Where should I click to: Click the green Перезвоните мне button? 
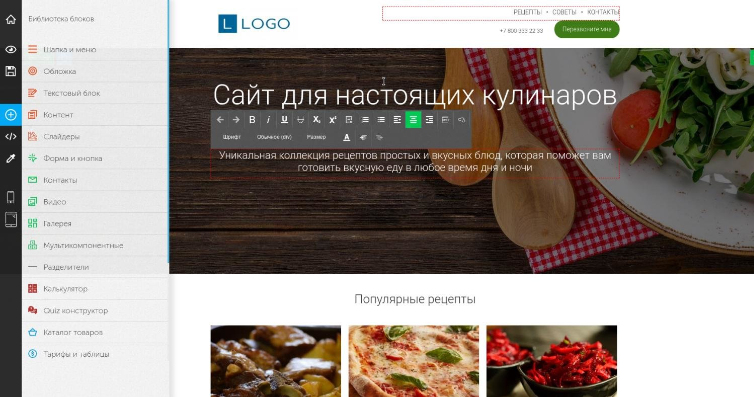pyautogui.click(x=587, y=29)
